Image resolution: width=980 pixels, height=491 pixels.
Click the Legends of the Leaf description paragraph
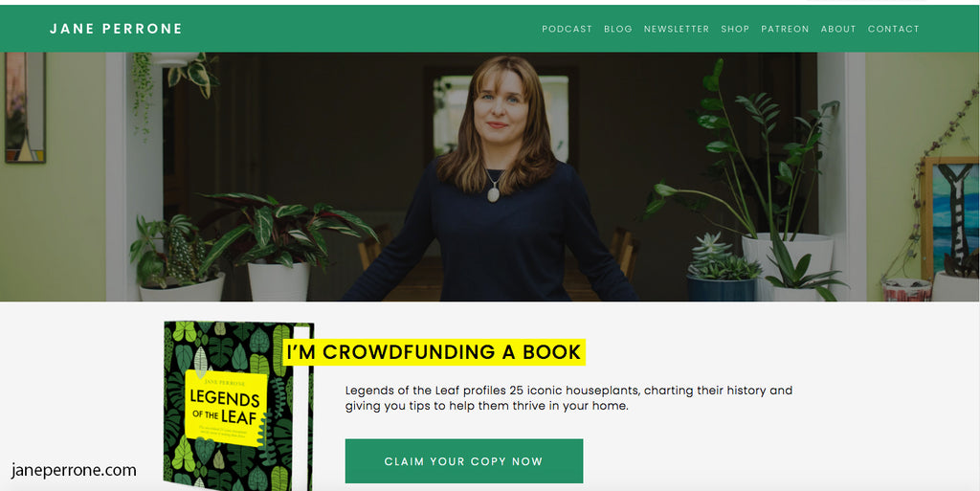pyautogui.click(x=568, y=398)
